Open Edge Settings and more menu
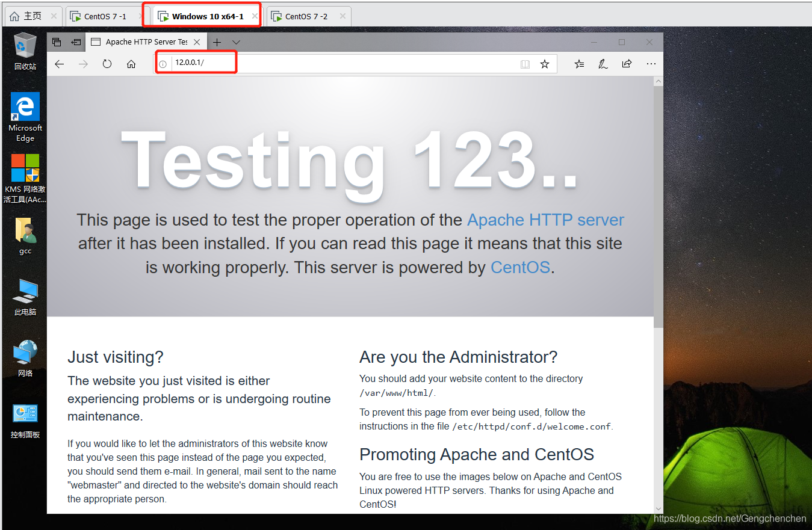 point(651,64)
